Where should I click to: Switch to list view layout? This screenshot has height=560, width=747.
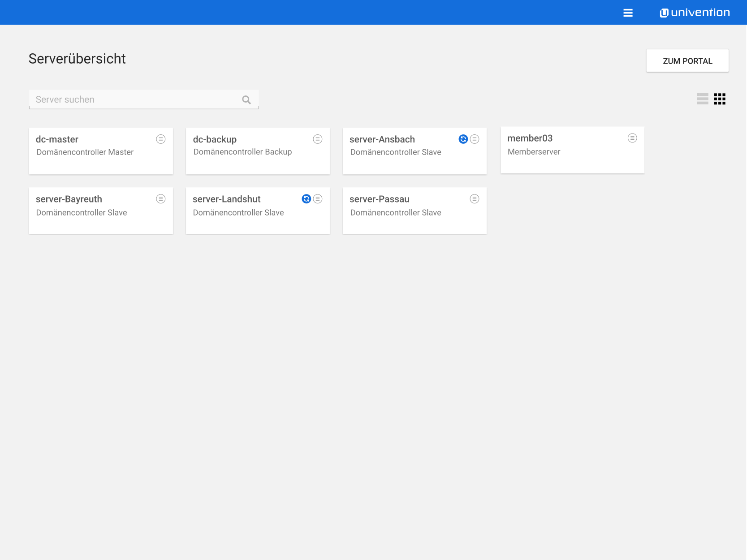(702, 99)
